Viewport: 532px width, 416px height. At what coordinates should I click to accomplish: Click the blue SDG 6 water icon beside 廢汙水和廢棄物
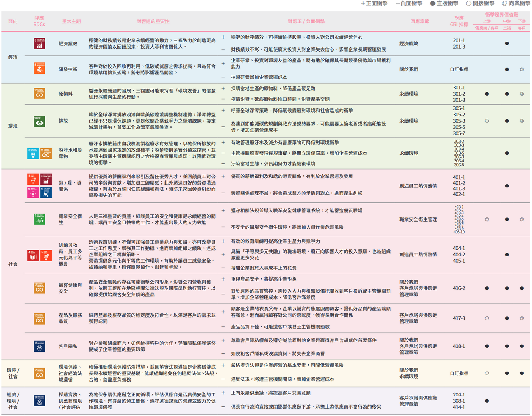33,153
